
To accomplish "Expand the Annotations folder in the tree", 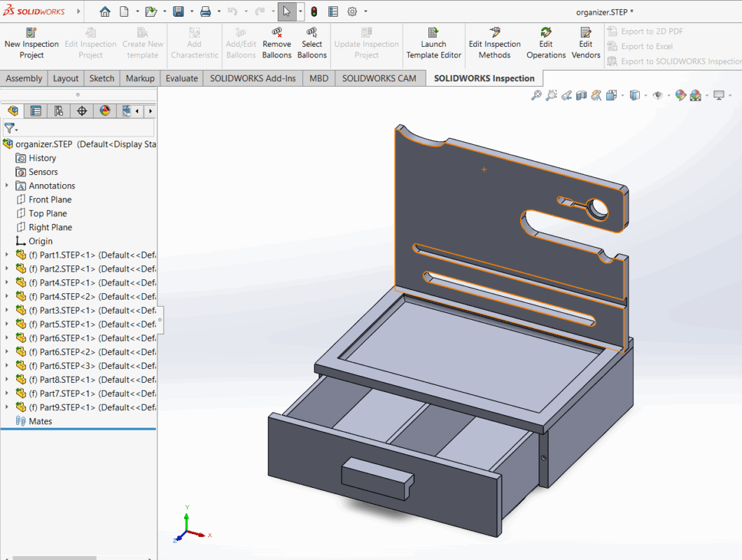I will [x=6, y=185].
